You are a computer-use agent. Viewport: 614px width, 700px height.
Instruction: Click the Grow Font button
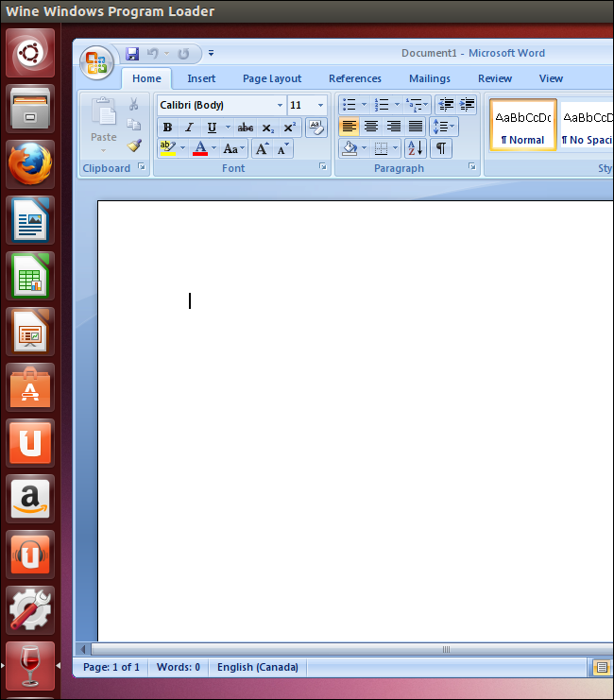click(x=263, y=148)
